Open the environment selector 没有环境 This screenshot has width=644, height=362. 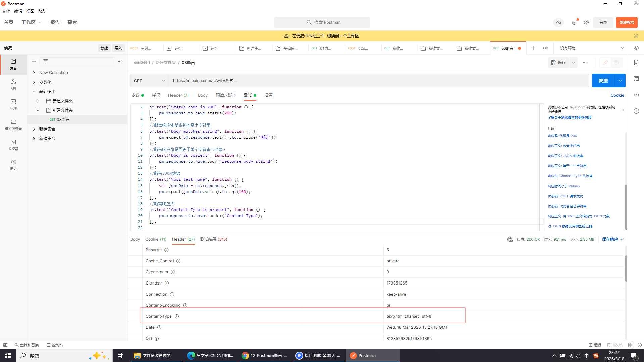pos(592,48)
